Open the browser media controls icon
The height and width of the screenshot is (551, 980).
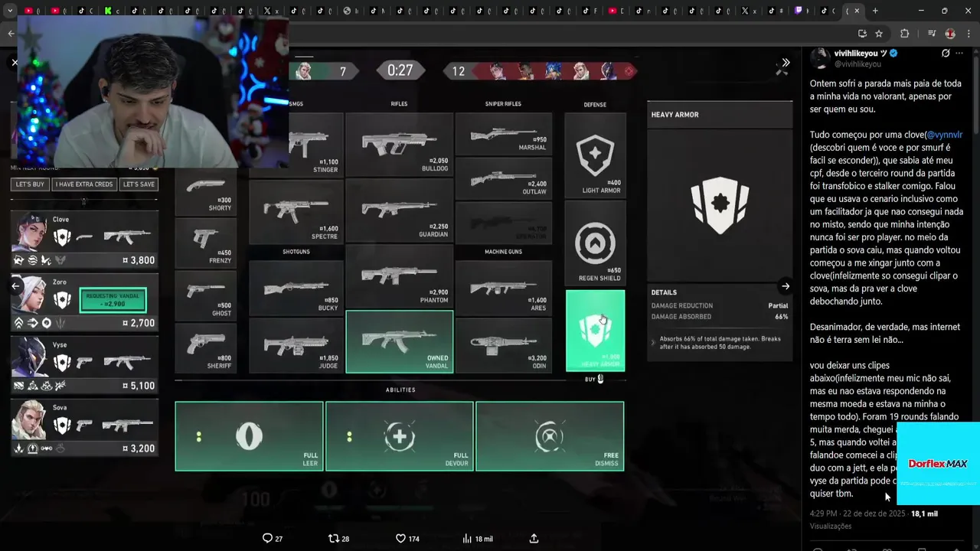[x=932, y=34]
